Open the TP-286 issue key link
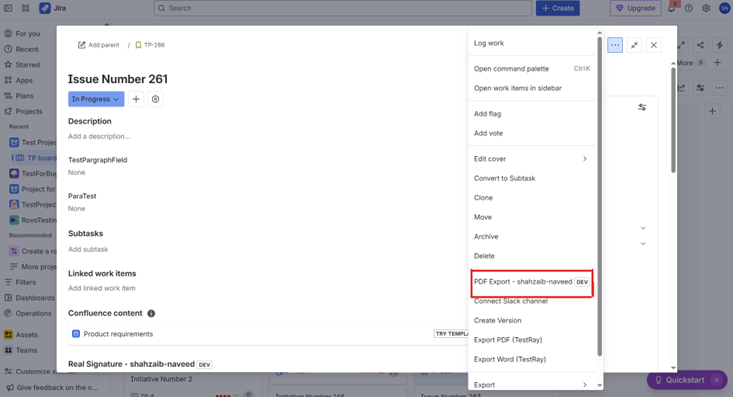Viewport: 733px width, 397px height. coord(154,45)
